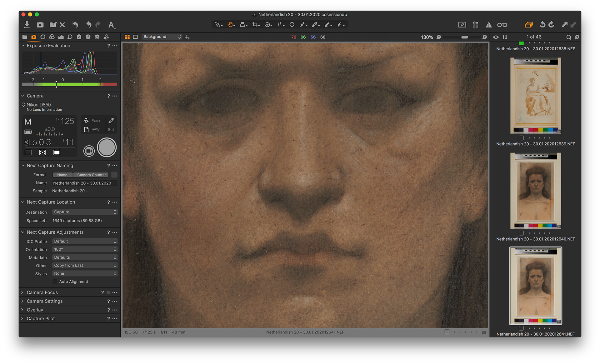This screenshot has width=600, height=364.
Task: Select the Pointer cursor tool
Action: coord(218,25)
